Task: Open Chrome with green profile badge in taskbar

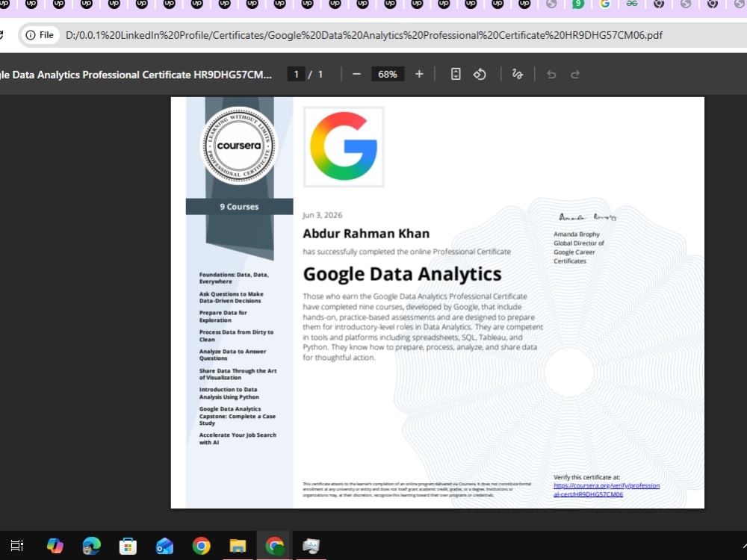Action: coord(274,546)
